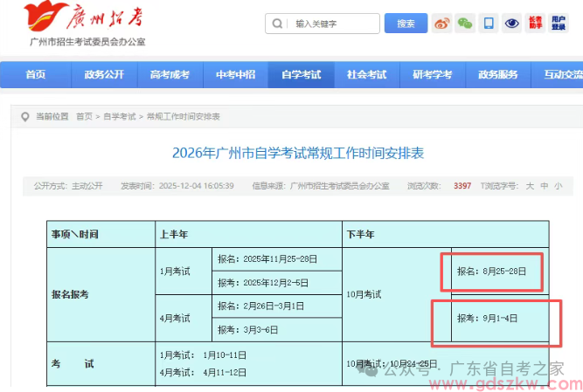
Task: Open the 首页 navigation tab
Action: pyautogui.click(x=36, y=74)
